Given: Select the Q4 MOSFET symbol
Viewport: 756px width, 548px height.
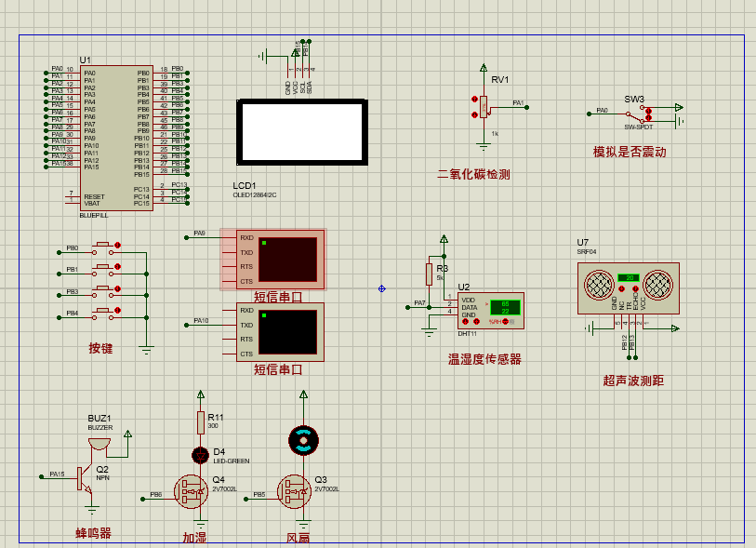Looking at the screenshot, I should (x=191, y=491).
